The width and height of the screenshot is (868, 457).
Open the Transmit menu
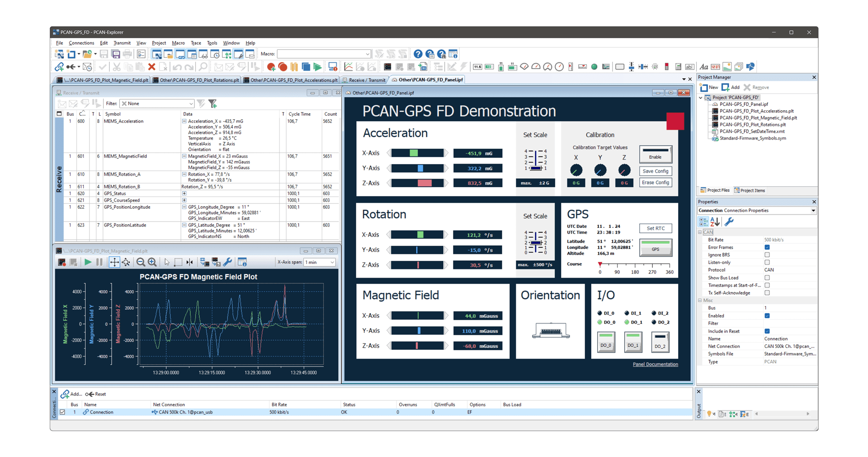pyautogui.click(x=122, y=43)
